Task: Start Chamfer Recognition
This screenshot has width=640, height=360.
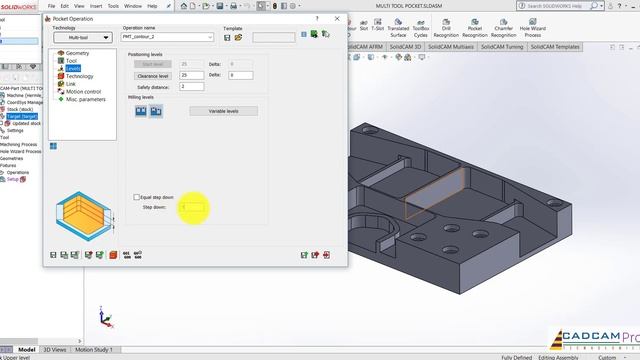Action: (x=504, y=28)
